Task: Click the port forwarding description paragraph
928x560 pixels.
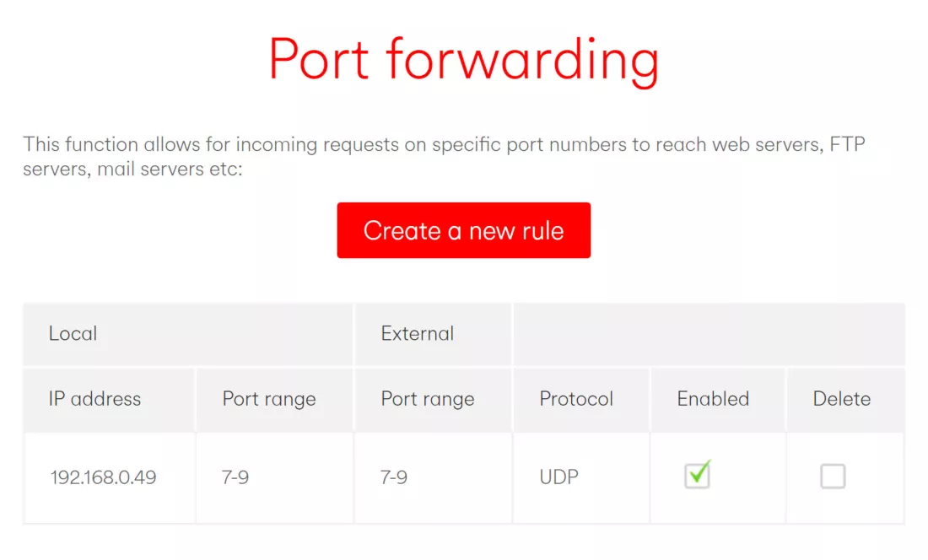Action: tap(444, 156)
